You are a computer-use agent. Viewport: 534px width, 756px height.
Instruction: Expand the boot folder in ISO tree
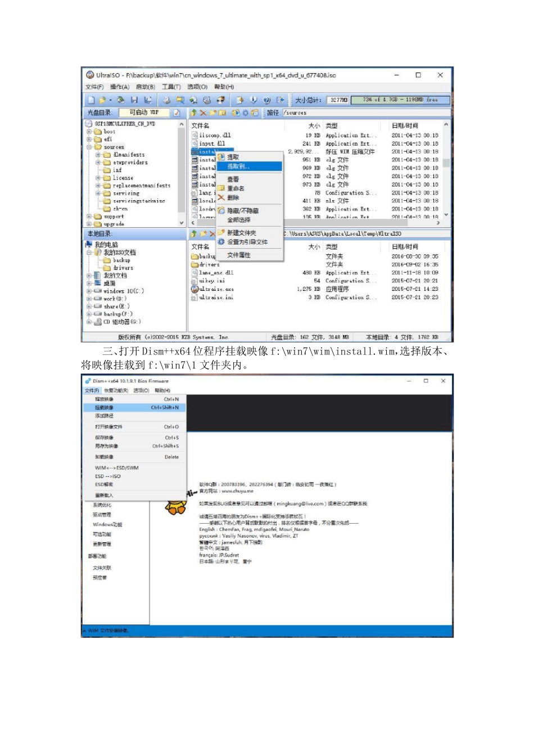[x=89, y=132]
